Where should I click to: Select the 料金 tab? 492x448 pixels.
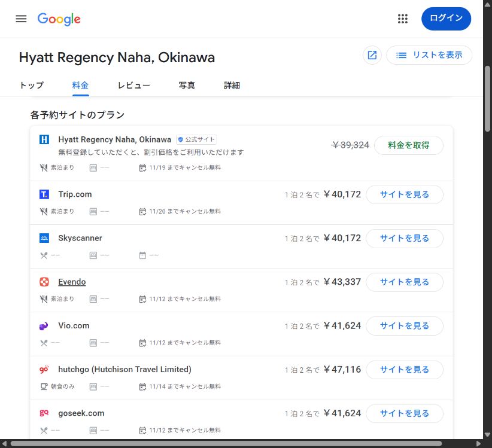[80, 86]
